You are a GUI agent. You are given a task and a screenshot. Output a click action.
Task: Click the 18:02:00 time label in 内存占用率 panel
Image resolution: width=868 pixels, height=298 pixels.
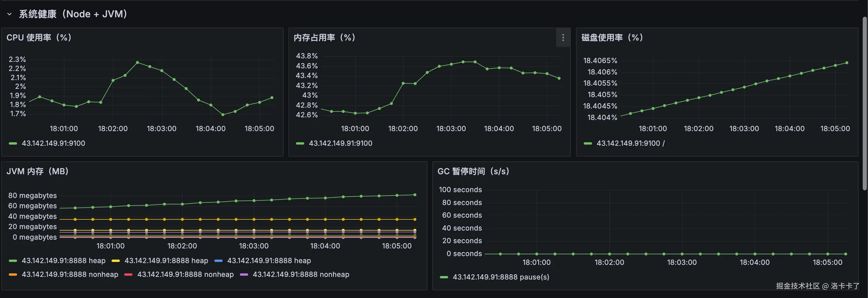tap(403, 129)
